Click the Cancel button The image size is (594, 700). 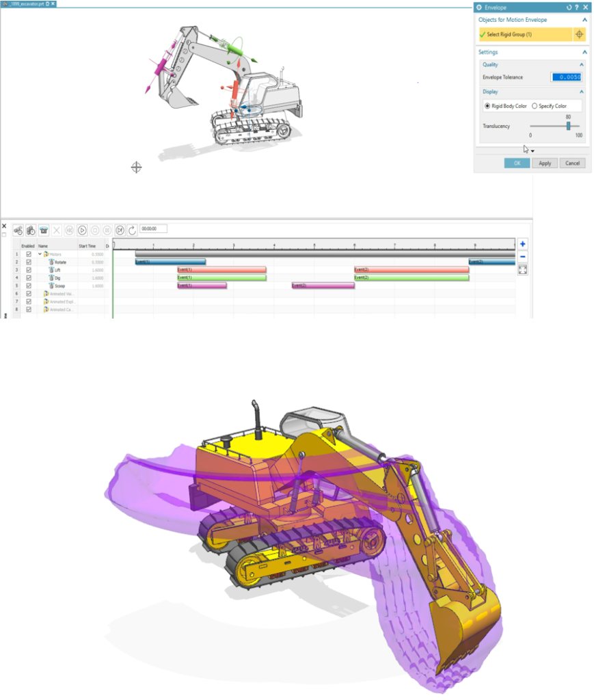[x=573, y=163]
